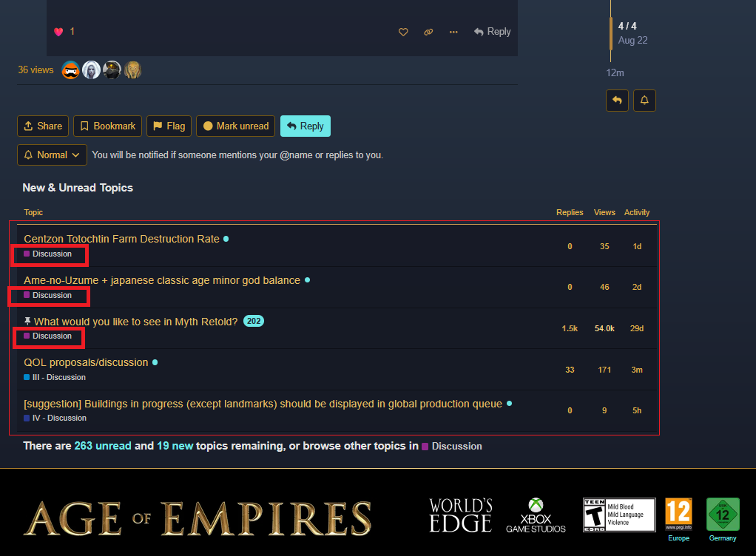Share this topic

43,126
